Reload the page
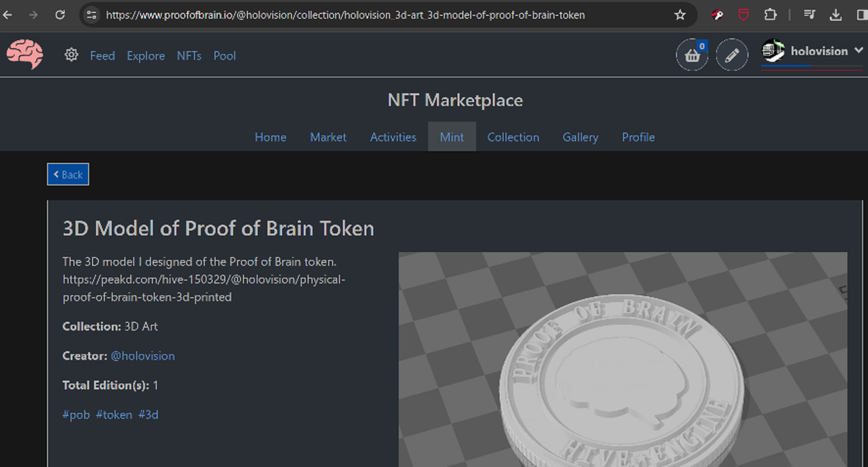868x467 pixels. (x=60, y=15)
